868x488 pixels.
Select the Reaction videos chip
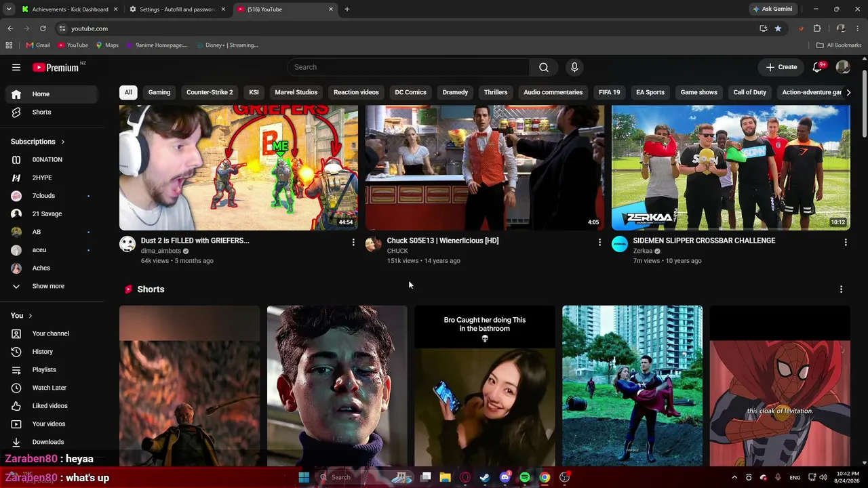(x=356, y=92)
